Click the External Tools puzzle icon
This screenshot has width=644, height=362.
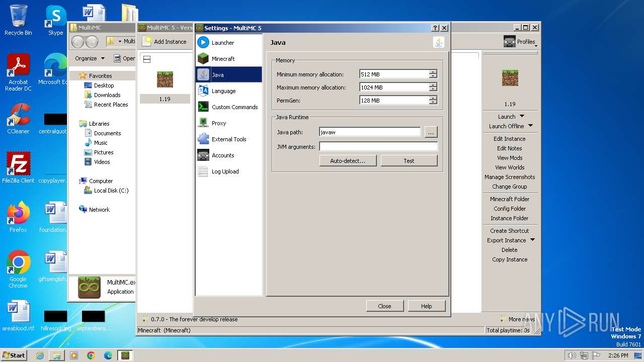(203, 139)
